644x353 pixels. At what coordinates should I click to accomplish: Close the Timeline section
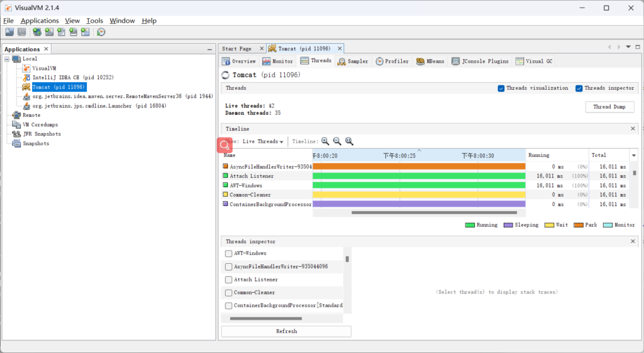tap(633, 129)
